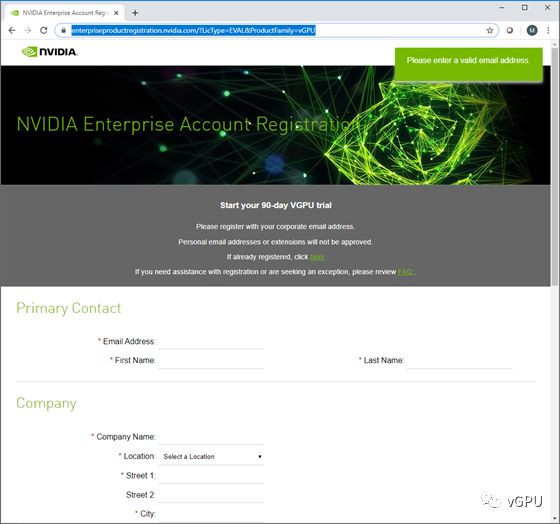560x524 pixels.
Task: Open the Select a Location dropdown
Action: tap(211, 456)
